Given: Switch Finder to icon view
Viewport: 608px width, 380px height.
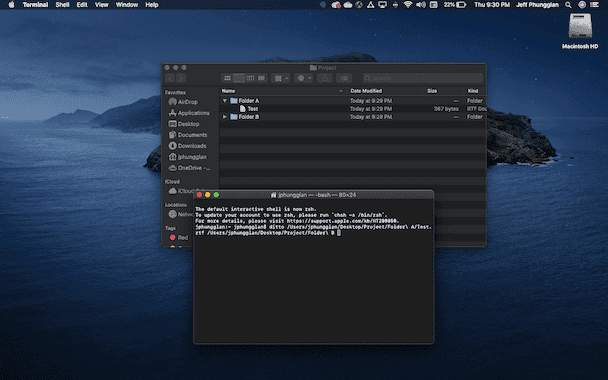Looking at the screenshot, I should (x=227, y=78).
